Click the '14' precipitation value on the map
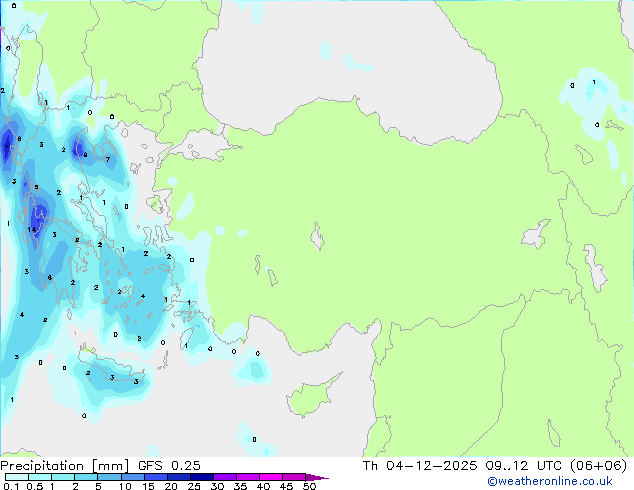 32,230
